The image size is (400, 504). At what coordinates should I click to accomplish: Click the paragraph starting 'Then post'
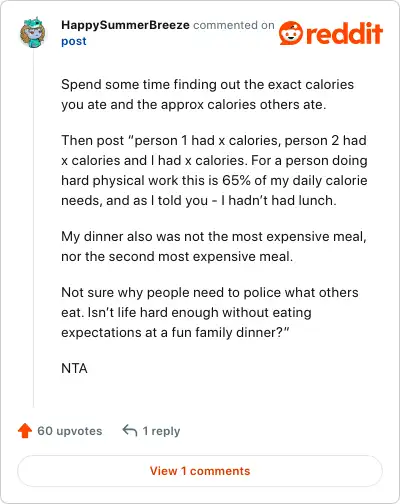tap(214, 170)
